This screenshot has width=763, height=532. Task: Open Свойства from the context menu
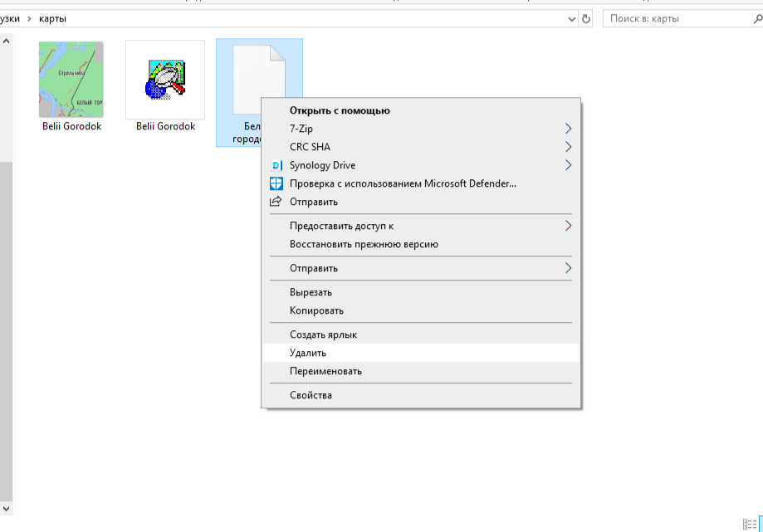pyautogui.click(x=311, y=395)
